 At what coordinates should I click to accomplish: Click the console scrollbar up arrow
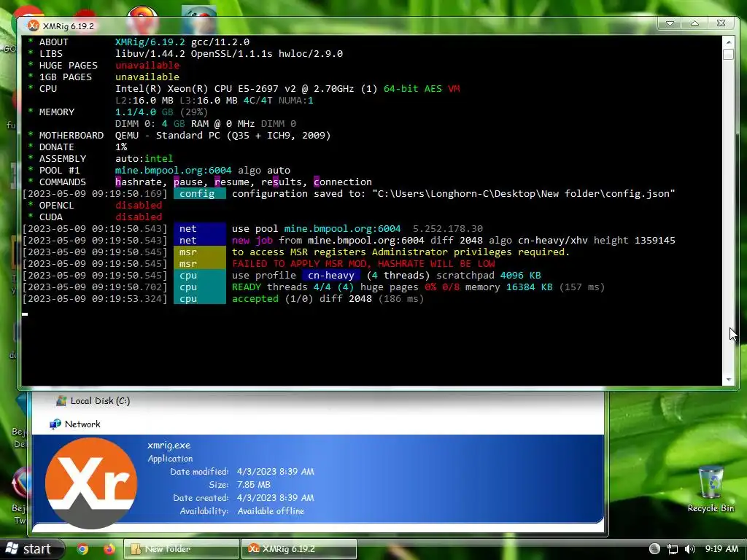click(x=728, y=42)
